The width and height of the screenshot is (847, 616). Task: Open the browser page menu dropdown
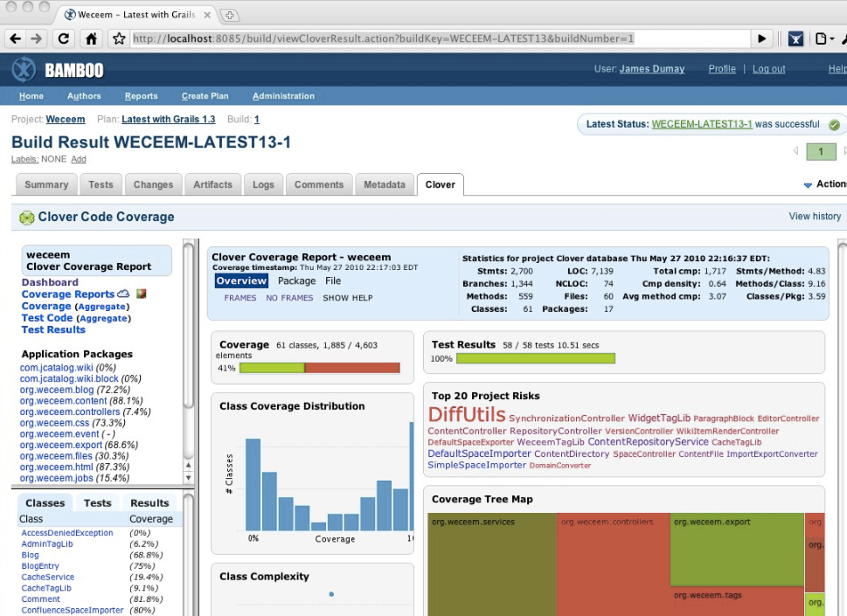(x=823, y=38)
